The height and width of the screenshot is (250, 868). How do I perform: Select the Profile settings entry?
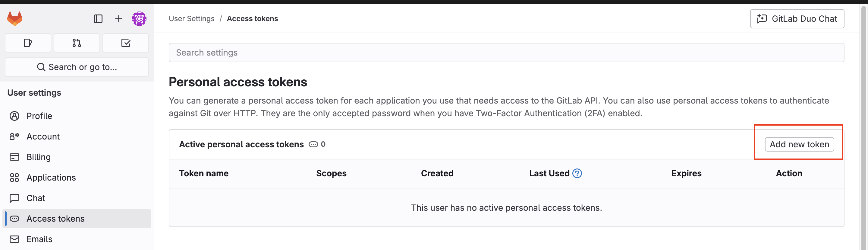(x=39, y=116)
